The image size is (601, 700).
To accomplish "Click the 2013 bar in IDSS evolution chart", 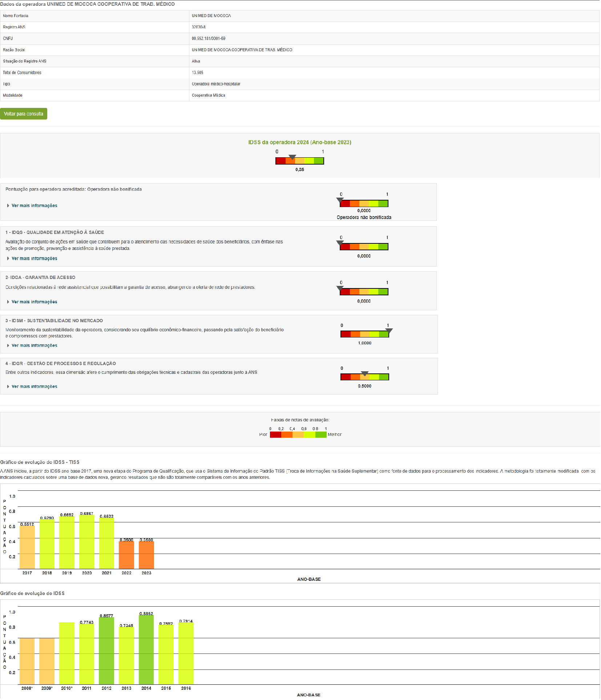I will pyautogui.click(x=126, y=656).
